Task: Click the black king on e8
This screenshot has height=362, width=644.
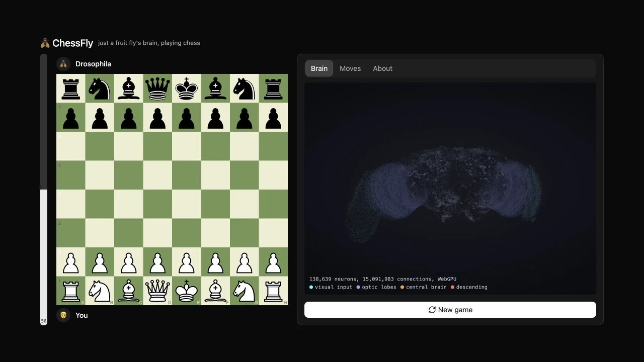Action: click(x=187, y=88)
